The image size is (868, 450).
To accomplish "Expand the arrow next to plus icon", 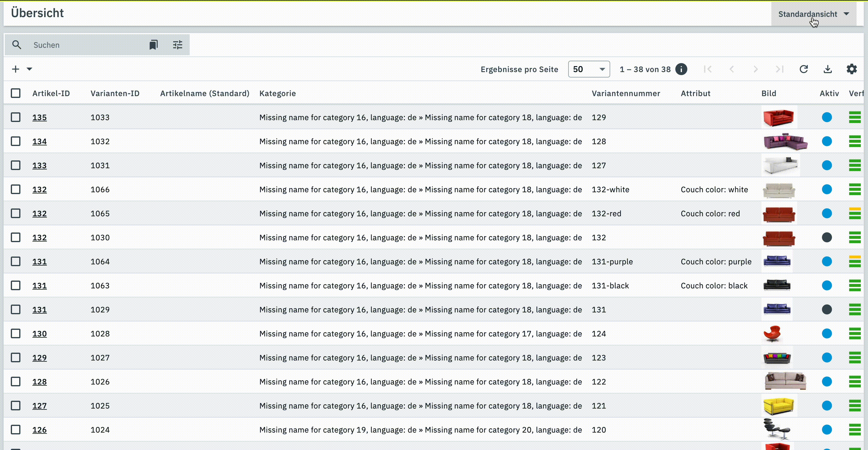I will coord(30,69).
